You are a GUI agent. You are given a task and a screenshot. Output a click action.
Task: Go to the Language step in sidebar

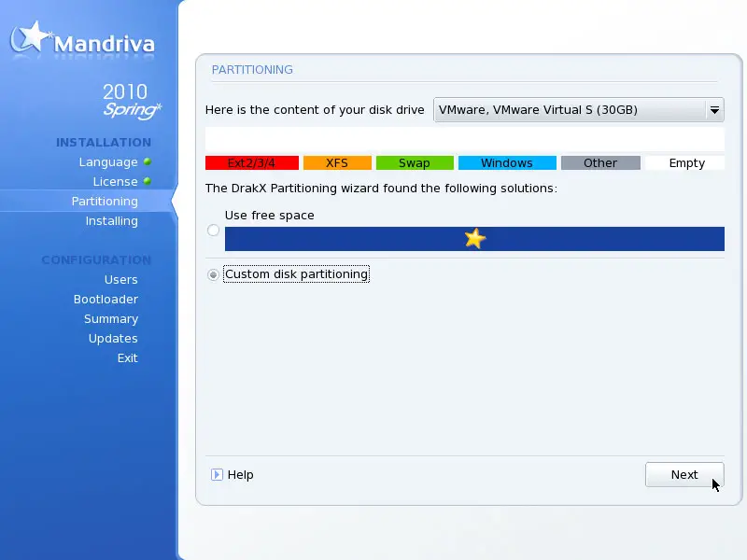[108, 161]
